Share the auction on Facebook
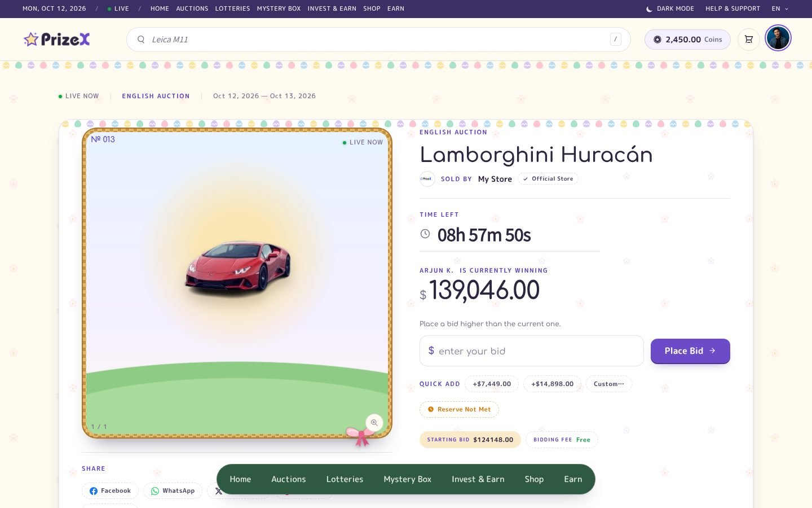This screenshot has width=812, height=508. [x=111, y=491]
